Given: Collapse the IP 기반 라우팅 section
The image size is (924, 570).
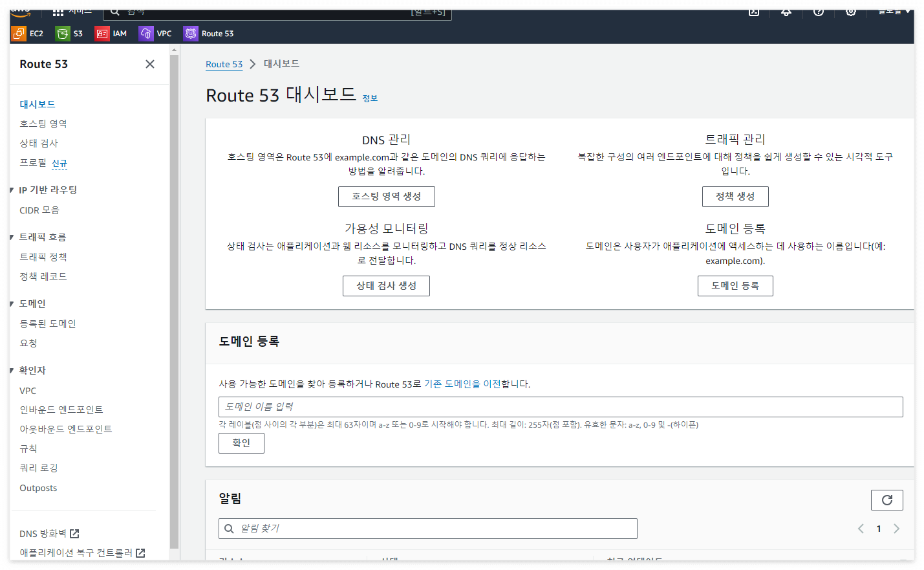Looking at the screenshot, I should point(12,190).
